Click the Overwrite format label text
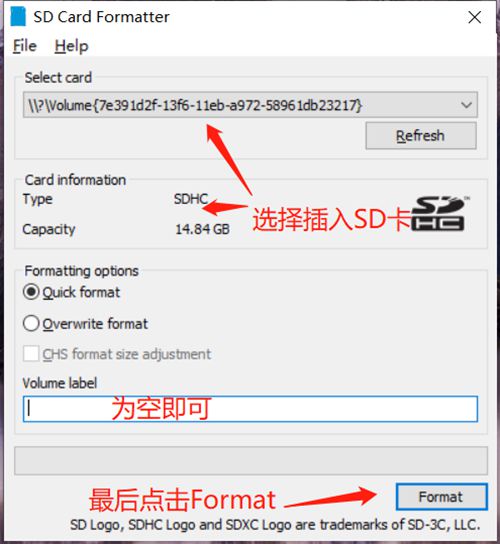This screenshot has height=544, width=500. click(95, 324)
